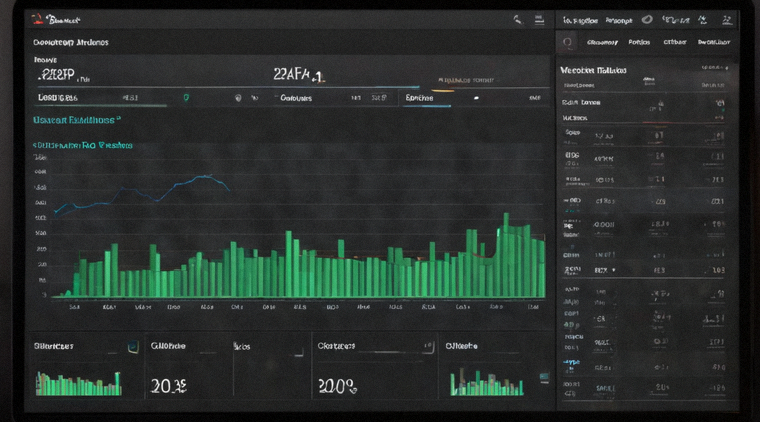Click the green shield icon in stats row
This screenshot has height=422, width=760.
click(186, 98)
